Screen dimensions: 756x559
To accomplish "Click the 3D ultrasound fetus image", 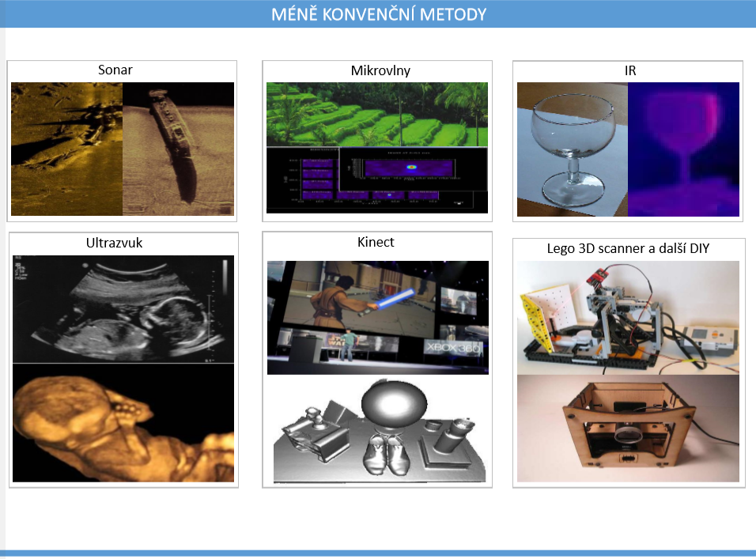I will [123, 423].
